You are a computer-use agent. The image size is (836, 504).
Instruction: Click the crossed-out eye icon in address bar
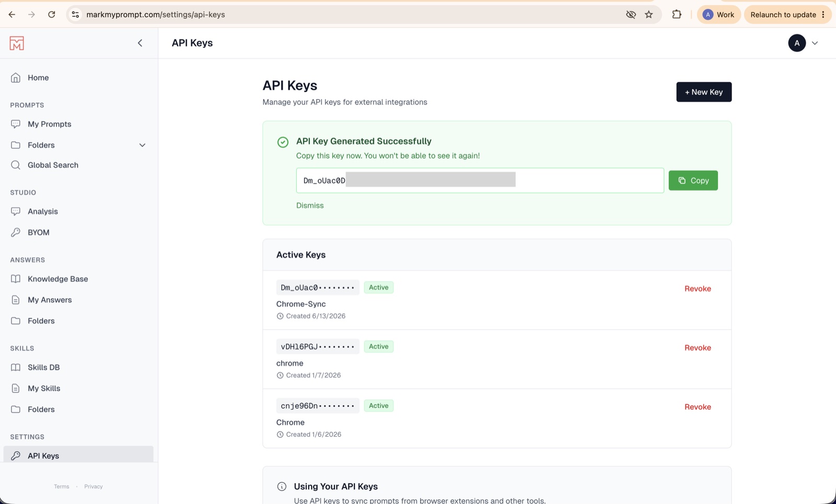click(631, 15)
